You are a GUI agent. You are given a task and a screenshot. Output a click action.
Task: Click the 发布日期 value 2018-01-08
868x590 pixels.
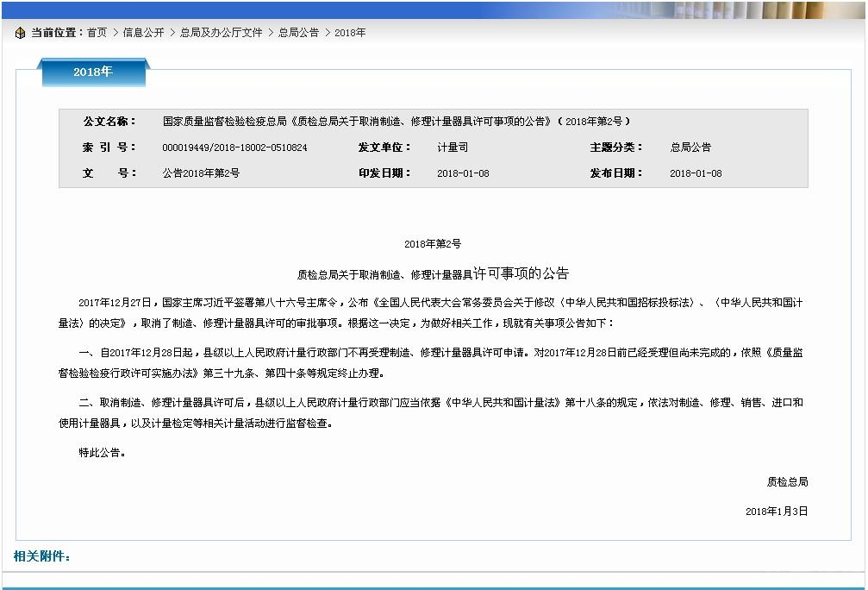[696, 173]
